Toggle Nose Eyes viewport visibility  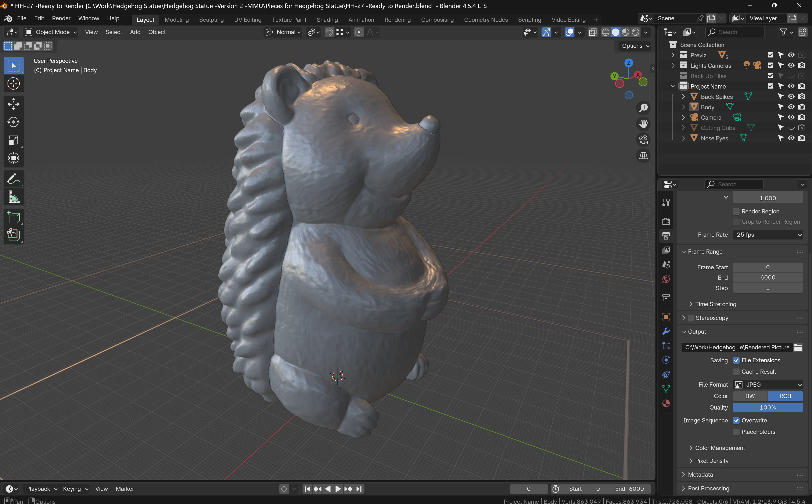pos(791,138)
